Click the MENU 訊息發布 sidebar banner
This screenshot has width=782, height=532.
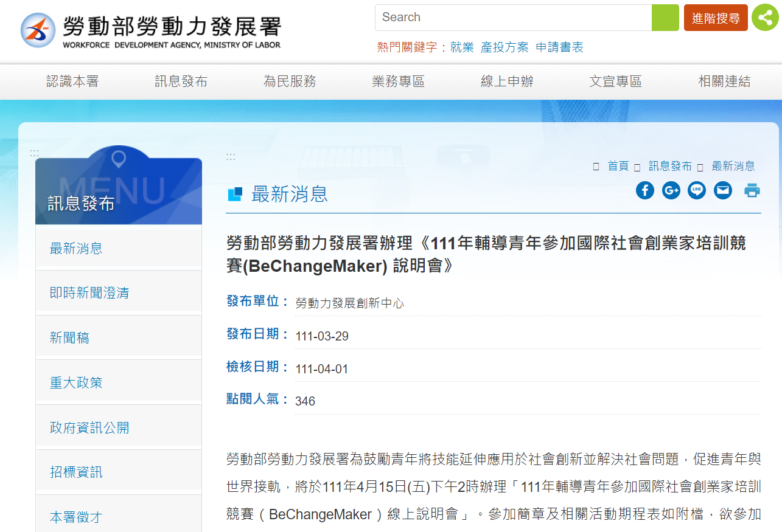coord(119,185)
